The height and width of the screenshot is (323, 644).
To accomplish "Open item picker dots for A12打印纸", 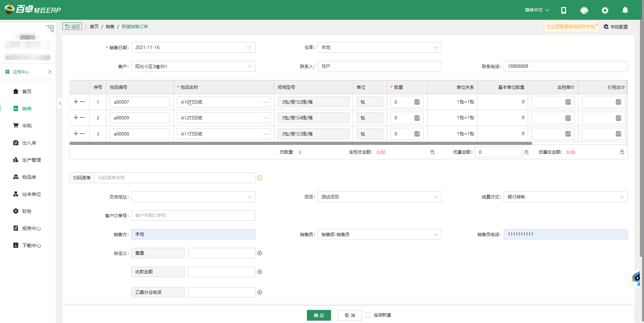I will tap(266, 118).
